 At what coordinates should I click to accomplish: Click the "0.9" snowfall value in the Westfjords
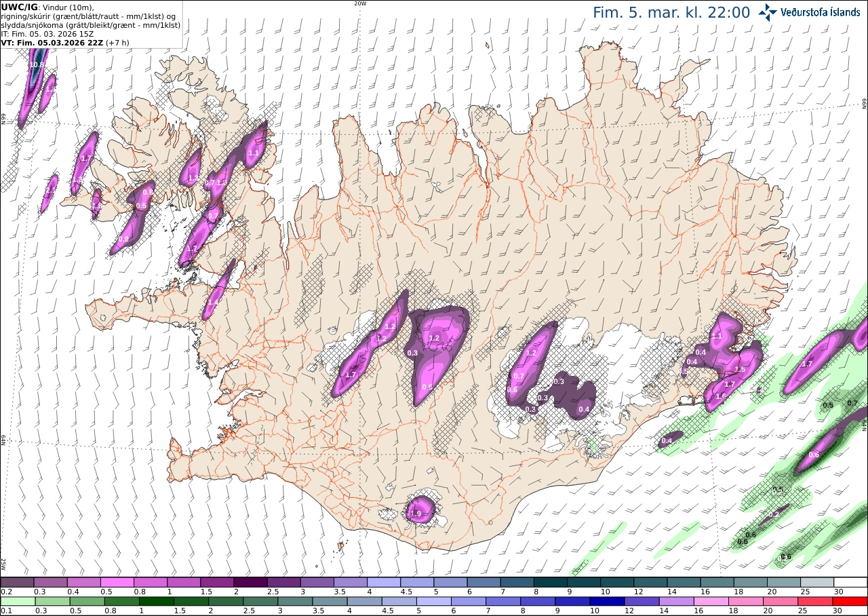(123, 239)
